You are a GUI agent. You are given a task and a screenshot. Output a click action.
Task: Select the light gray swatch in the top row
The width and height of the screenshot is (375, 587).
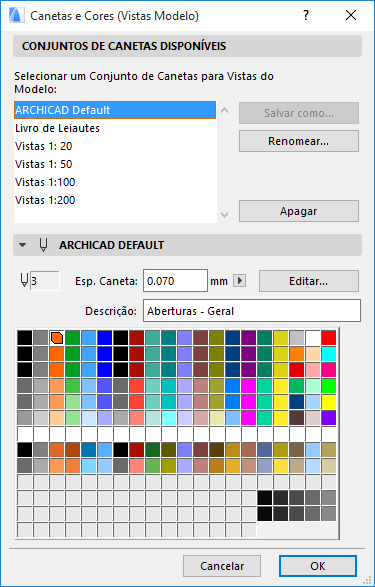click(296, 338)
